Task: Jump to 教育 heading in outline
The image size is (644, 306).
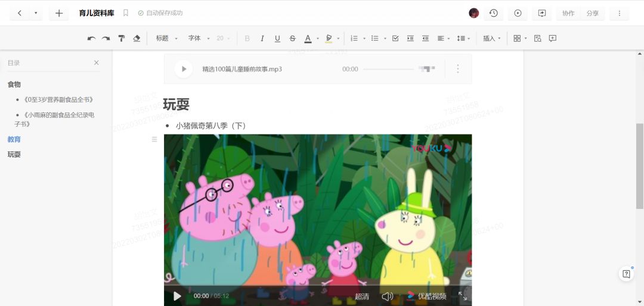Action: (14, 139)
